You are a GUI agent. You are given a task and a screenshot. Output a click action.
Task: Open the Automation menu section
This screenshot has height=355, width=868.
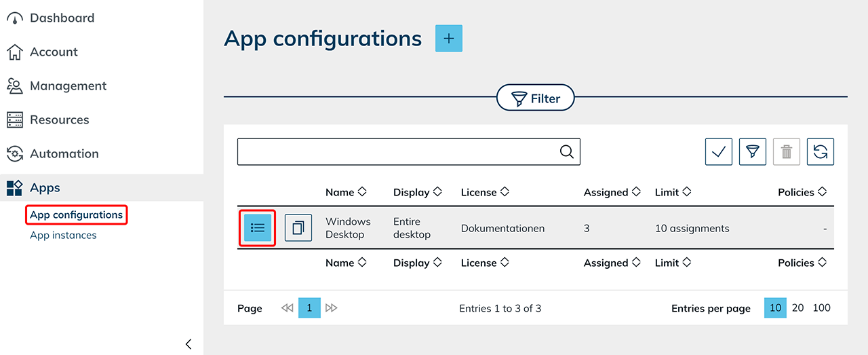point(64,153)
